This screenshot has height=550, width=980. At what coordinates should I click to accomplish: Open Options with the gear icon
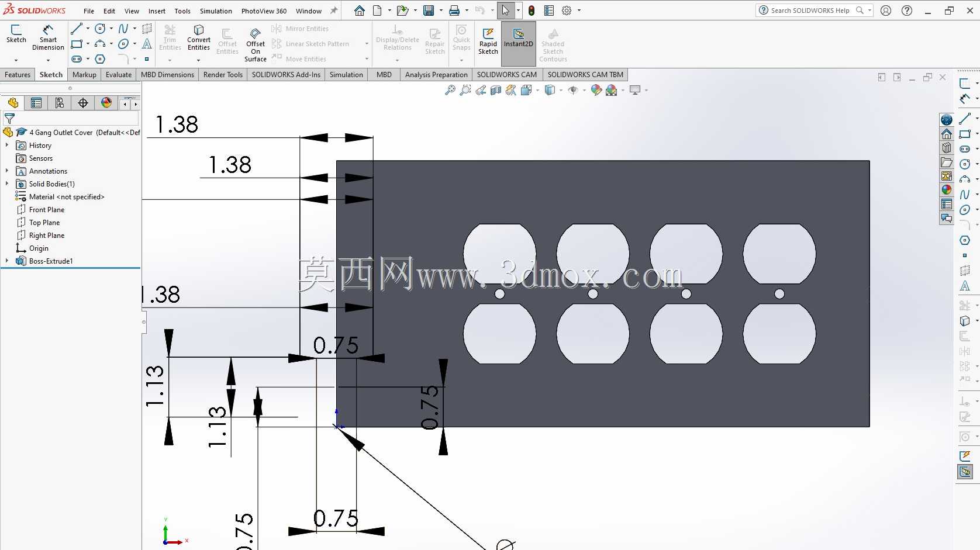coord(567,11)
